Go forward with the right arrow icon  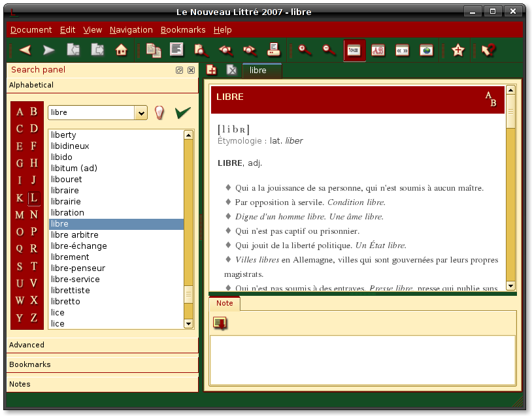click(49, 50)
